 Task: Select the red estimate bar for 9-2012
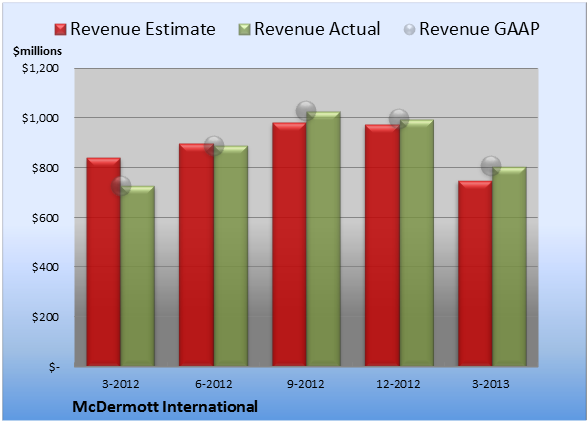[x=289, y=244]
